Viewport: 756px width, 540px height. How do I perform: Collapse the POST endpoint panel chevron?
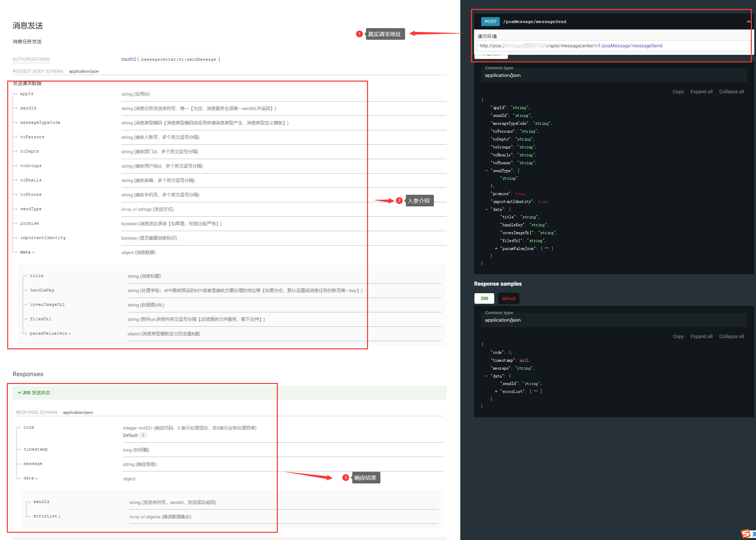pos(748,22)
